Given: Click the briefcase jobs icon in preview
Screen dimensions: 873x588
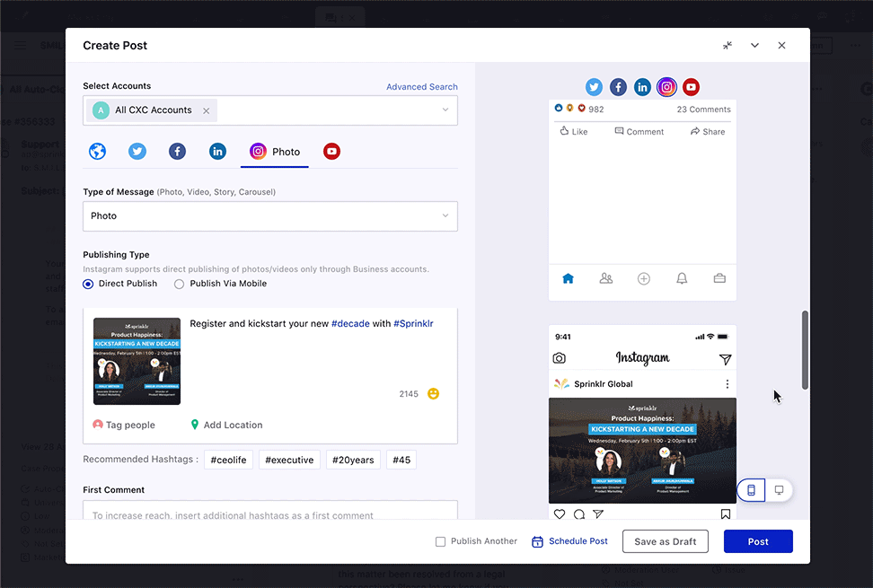Looking at the screenshot, I should tap(719, 278).
